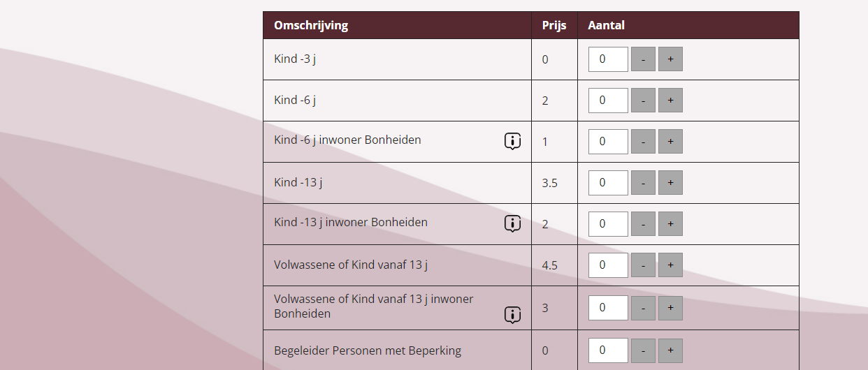The width and height of the screenshot is (868, 370).
Task: Show info for Volwassene inwoner Bonheiden
Action: click(512, 315)
